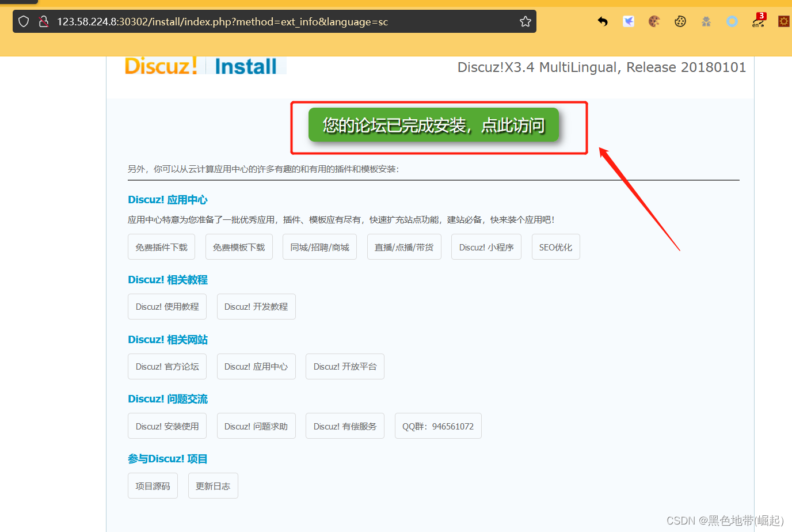Open the 免费插件下载 link
This screenshot has width=792, height=532.
coord(161,246)
